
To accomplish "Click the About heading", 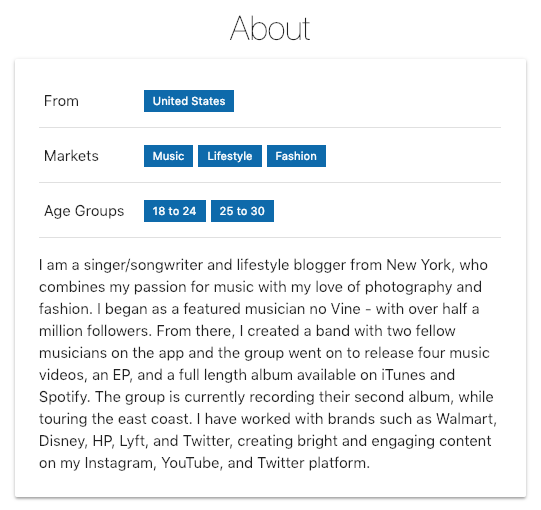I will point(270,28).
